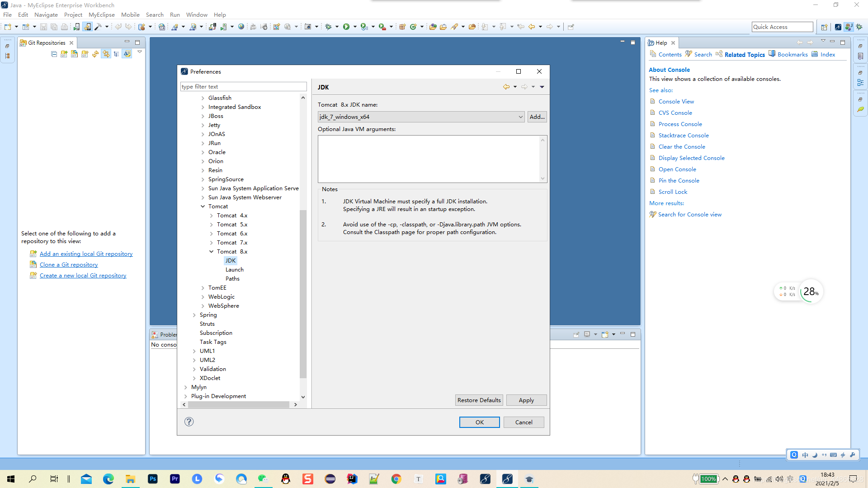Toggle the Scroll Lock help topic
Image resolution: width=868 pixels, height=488 pixels.
point(673,192)
